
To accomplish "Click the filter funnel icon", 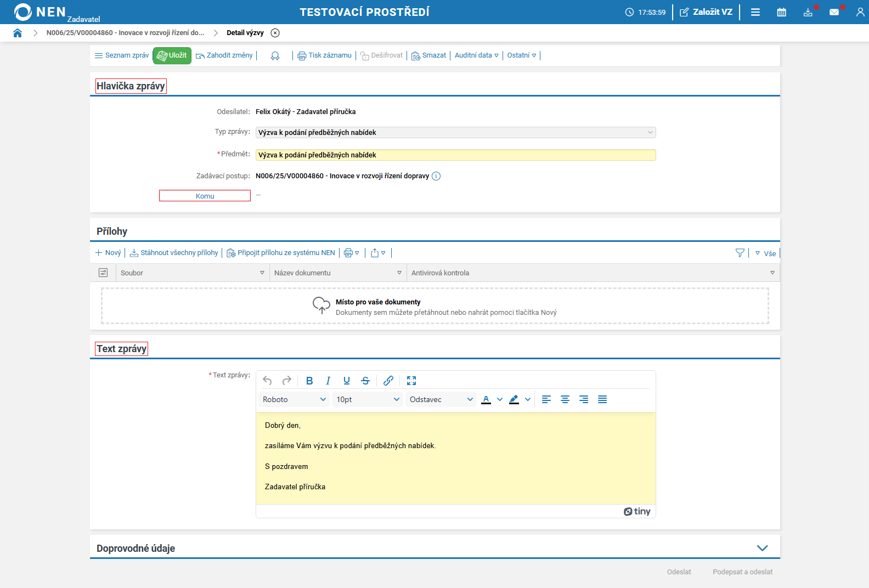I will 740,253.
